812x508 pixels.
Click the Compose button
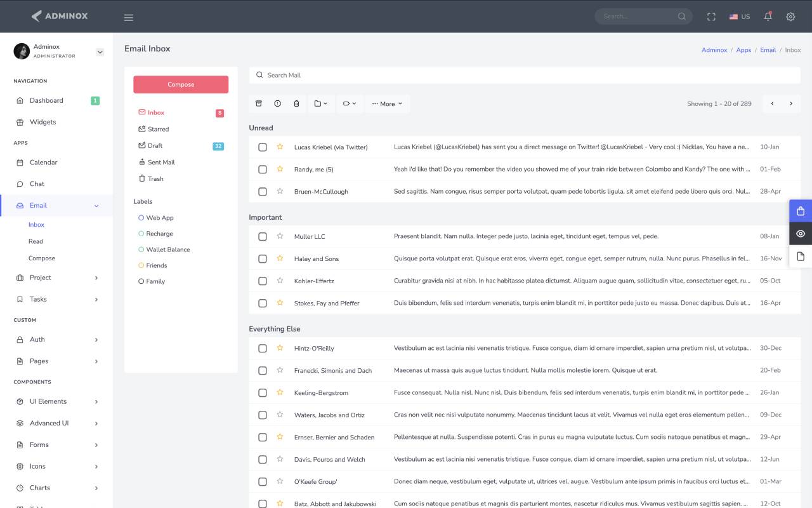pos(181,84)
